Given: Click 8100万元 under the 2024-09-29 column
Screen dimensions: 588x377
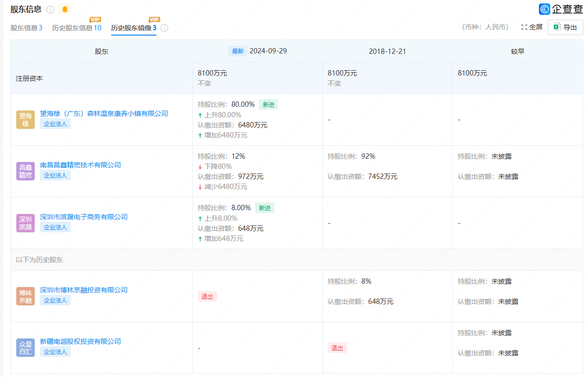Looking at the screenshot, I should click(212, 73).
